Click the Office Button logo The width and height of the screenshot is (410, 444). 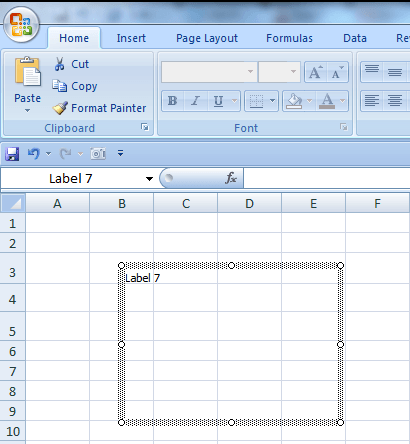coord(21,24)
